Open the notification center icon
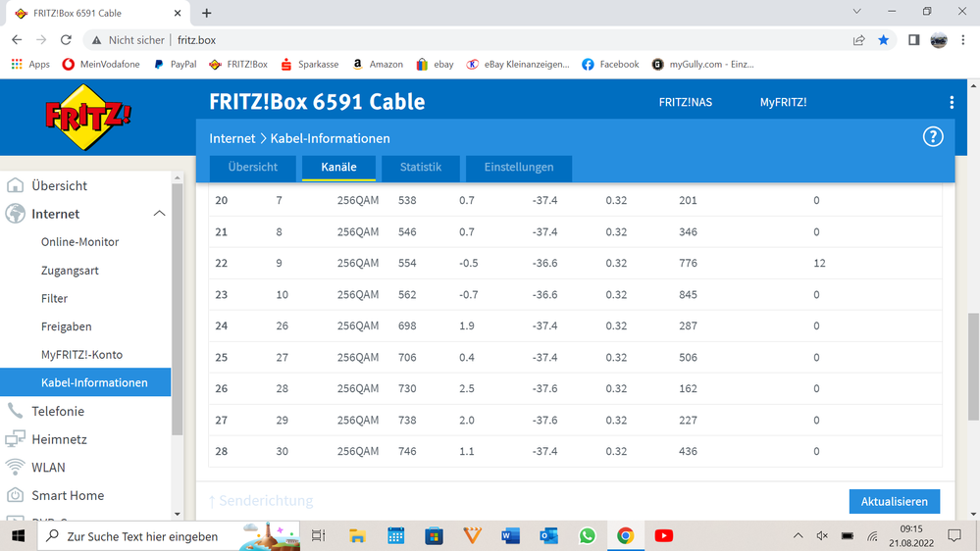The height and width of the screenshot is (551, 980). coord(954,536)
